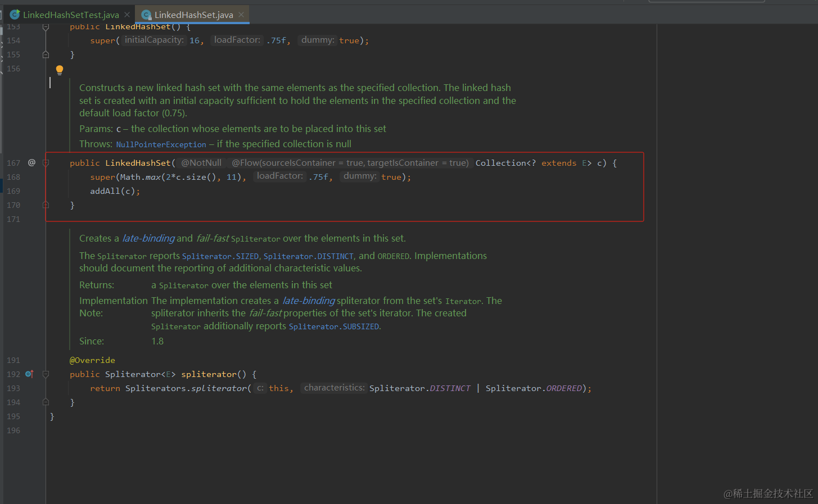Click the Collection<? extends E> parameter type
Screen dimensions: 818x504
534,163
